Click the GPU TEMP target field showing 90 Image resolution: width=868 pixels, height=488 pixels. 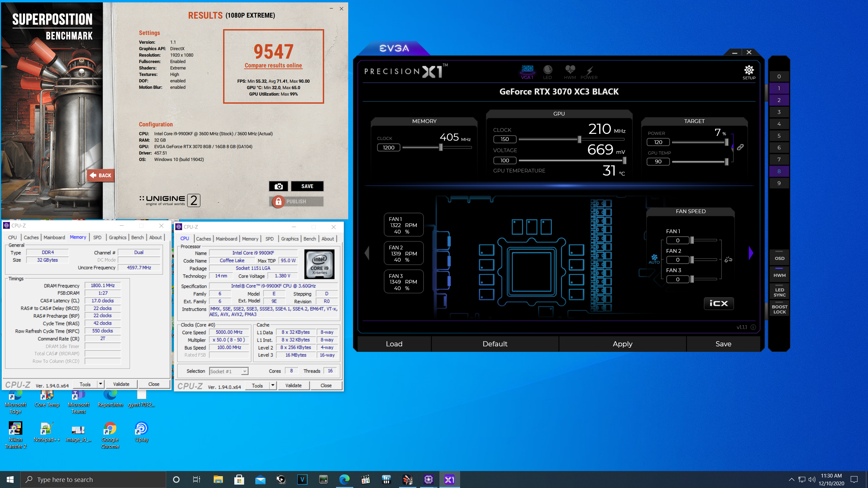(x=658, y=161)
